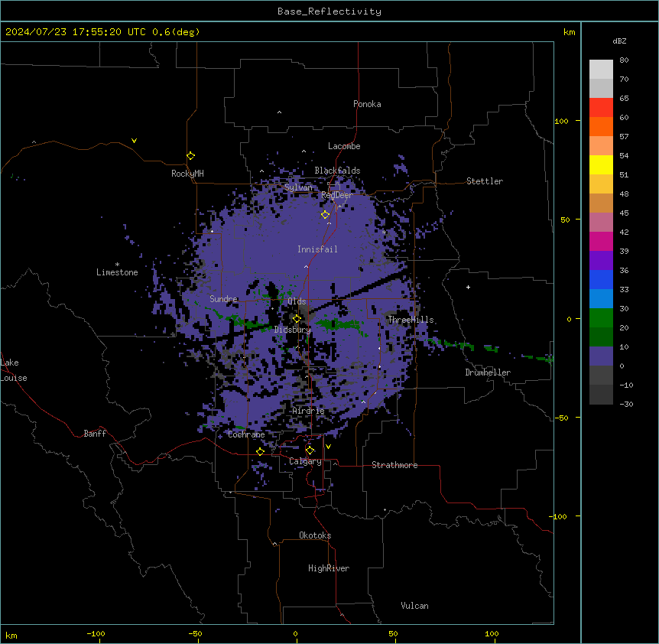Click the Limestone label
This screenshot has height=644, width=659.
(x=117, y=272)
